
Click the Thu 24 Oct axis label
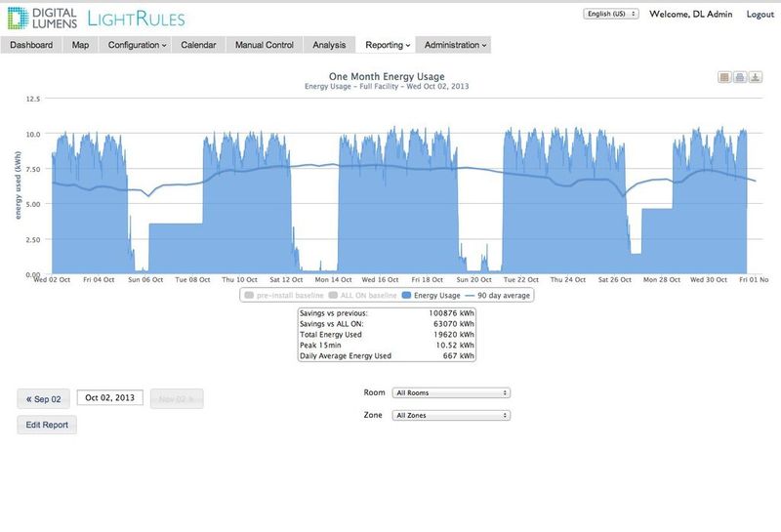[x=568, y=280]
